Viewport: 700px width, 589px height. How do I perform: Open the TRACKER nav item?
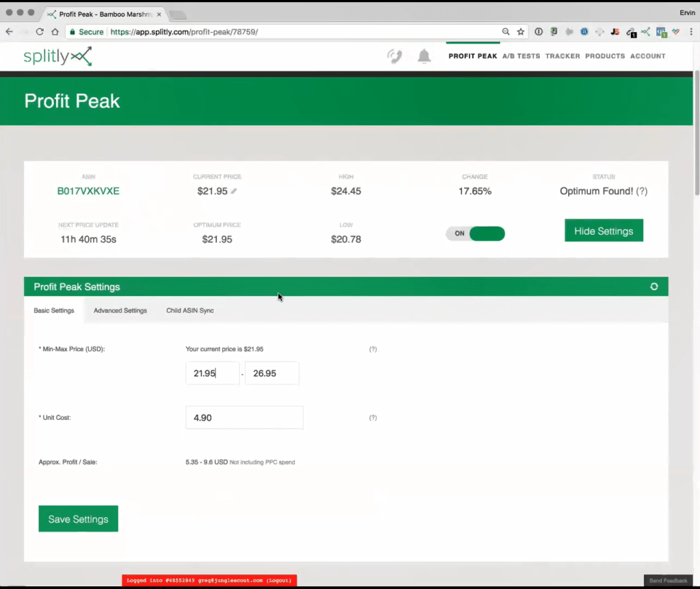(x=563, y=56)
